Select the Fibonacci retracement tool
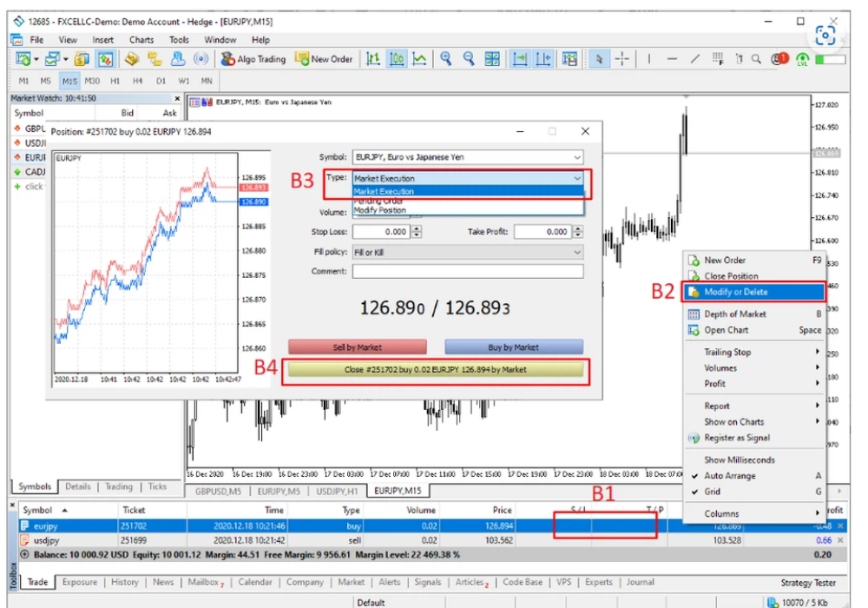 click(718, 59)
